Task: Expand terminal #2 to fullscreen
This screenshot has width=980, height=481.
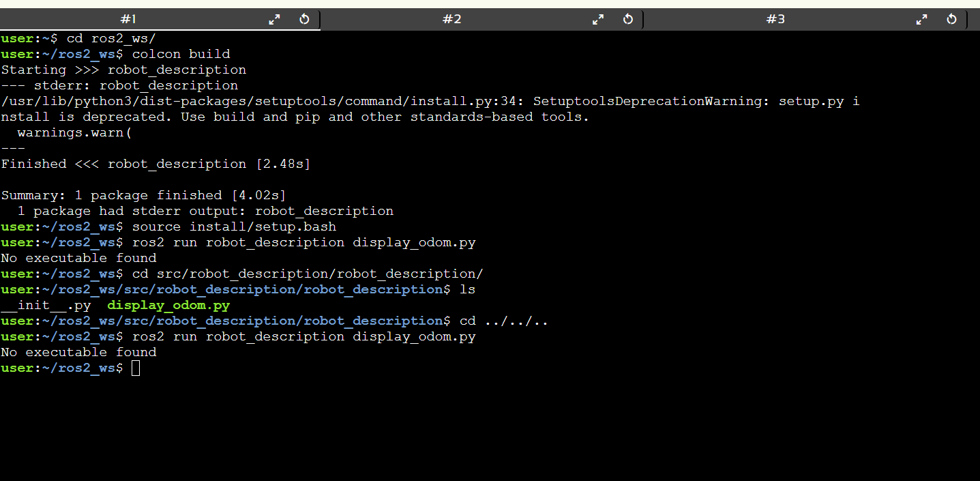Action: [x=598, y=19]
